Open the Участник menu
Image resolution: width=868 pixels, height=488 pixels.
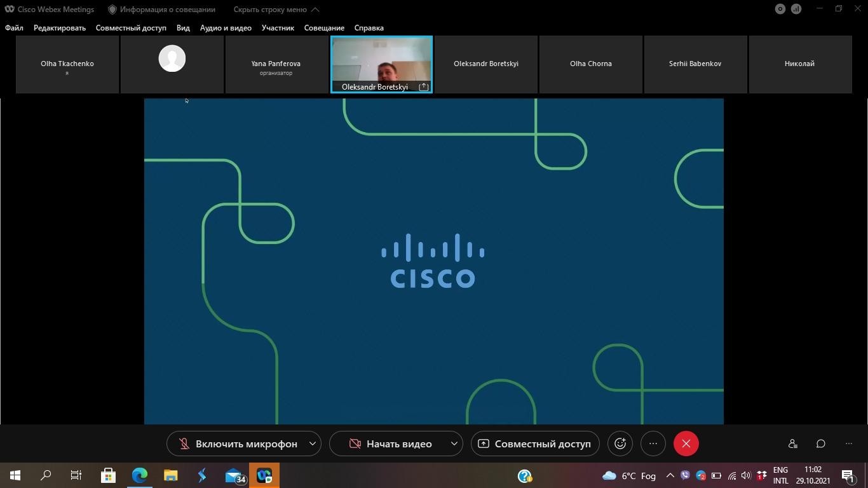tap(278, 28)
